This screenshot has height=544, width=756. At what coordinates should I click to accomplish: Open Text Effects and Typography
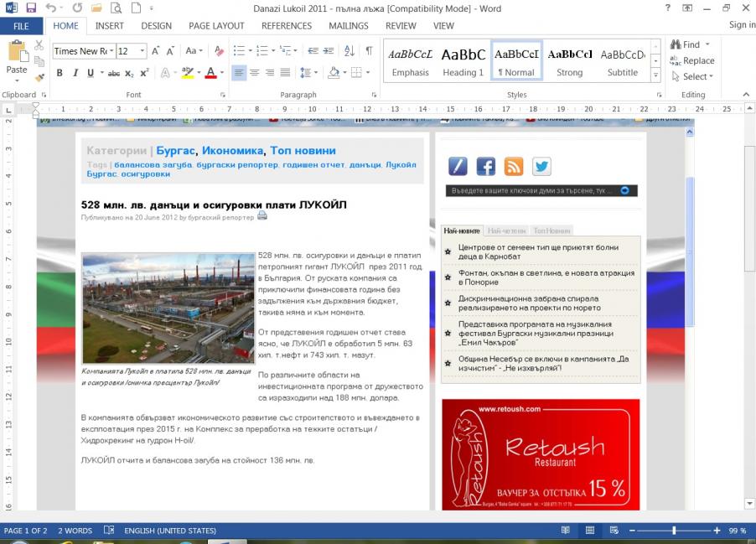[x=165, y=73]
